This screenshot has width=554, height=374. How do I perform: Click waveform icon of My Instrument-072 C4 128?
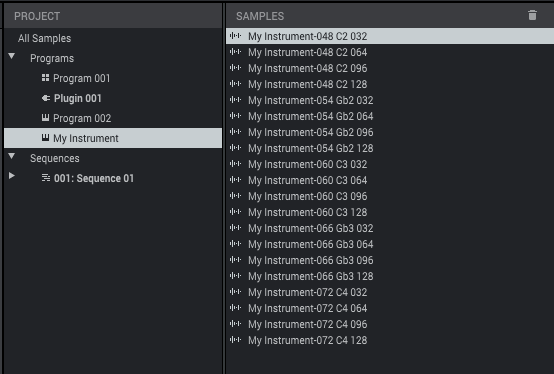click(235, 340)
